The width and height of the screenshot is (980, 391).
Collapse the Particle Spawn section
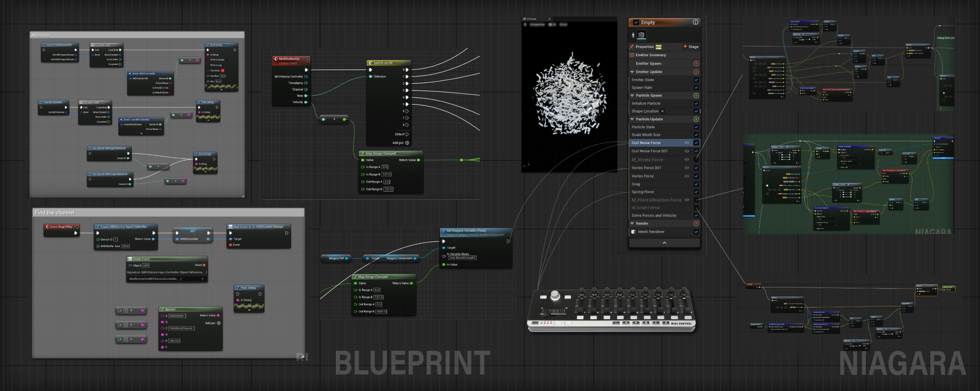[x=632, y=96]
